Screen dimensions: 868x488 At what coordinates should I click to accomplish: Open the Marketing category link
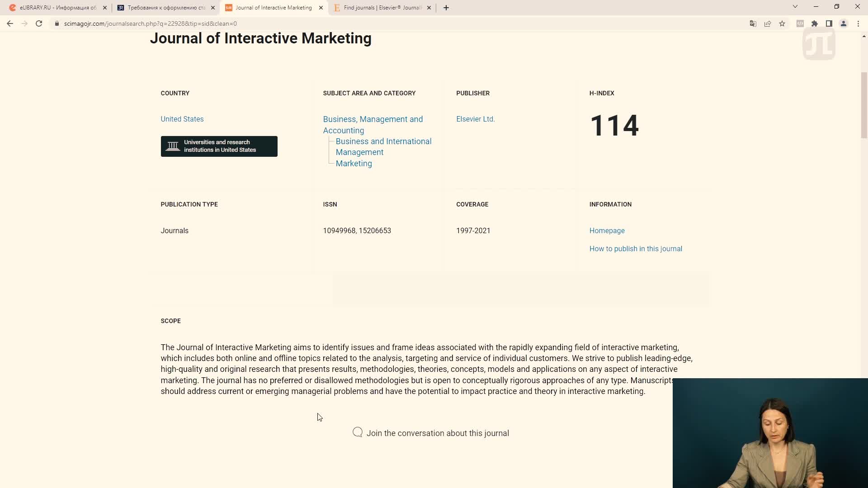[354, 164]
